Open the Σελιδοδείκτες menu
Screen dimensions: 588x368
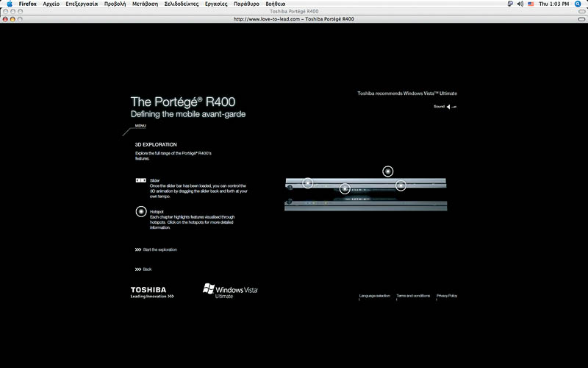point(182,4)
